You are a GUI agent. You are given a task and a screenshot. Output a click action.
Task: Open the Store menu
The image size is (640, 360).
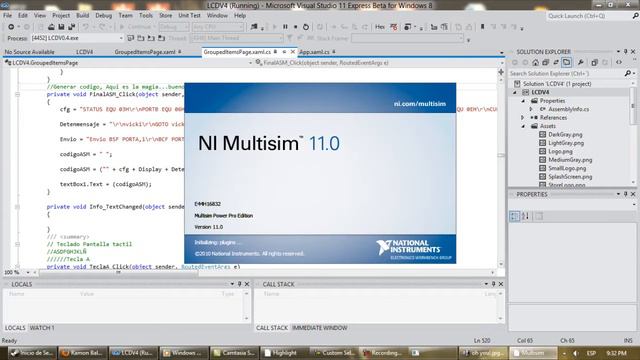[165, 16]
